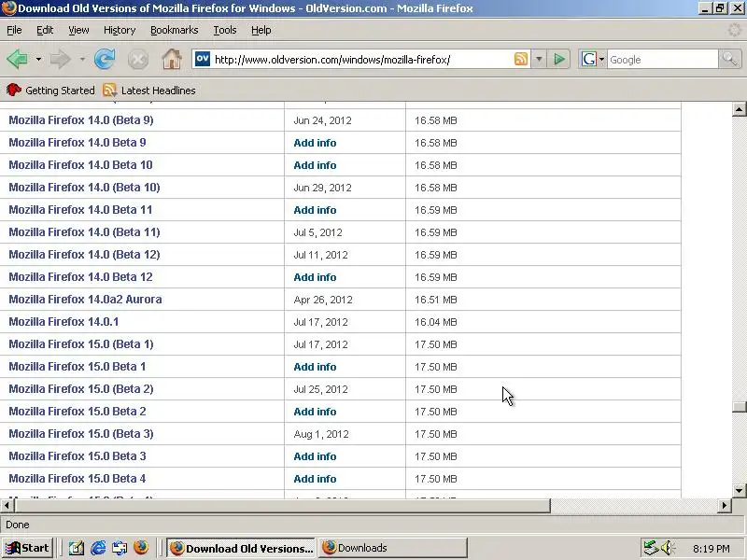Click the network connection tray icon
This screenshot has height=560, width=747.
(x=650, y=548)
